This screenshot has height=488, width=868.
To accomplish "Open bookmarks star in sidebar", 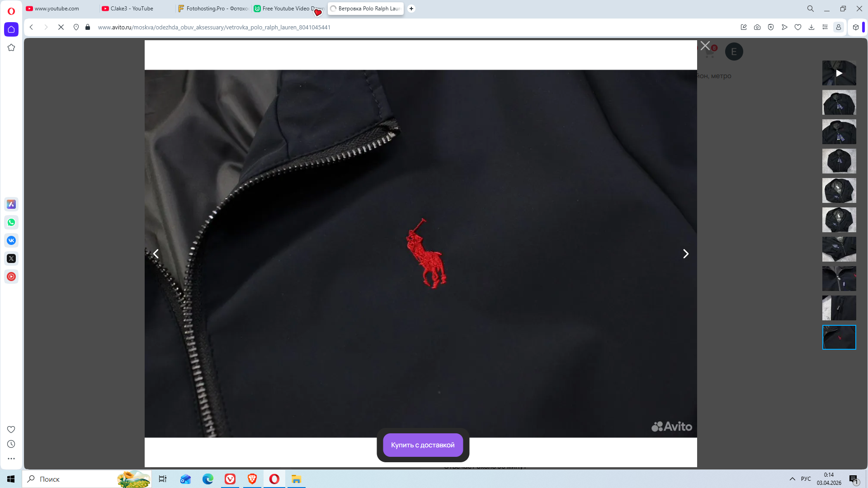I will tap(11, 47).
